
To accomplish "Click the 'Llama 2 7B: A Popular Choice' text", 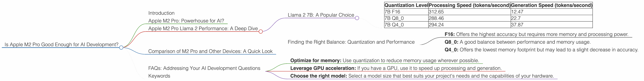I will pyautogui.click(x=321, y=15).
